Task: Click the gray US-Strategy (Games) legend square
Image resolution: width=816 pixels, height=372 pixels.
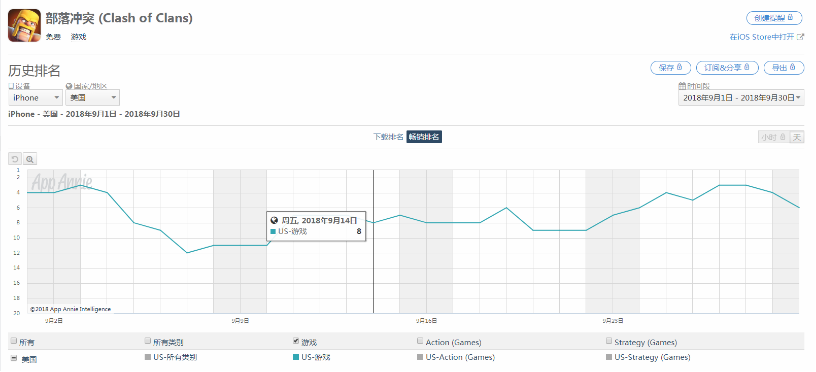Action: click(609, 357)
